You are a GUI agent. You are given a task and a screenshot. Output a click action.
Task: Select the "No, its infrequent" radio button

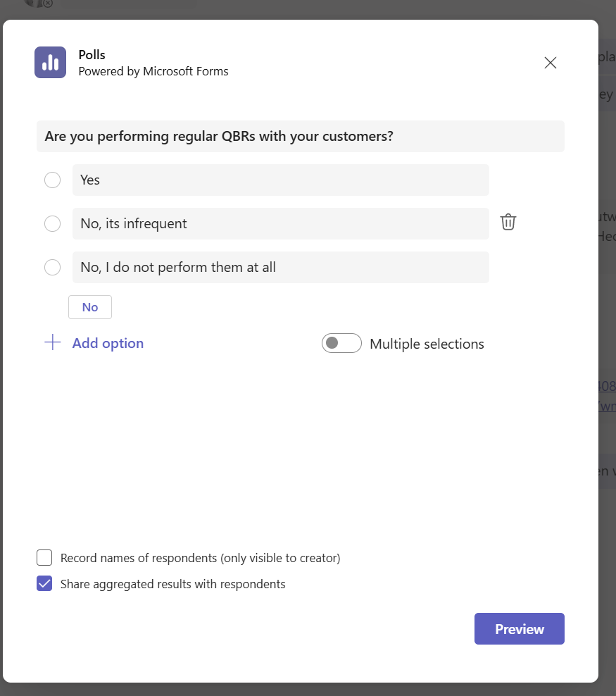coord(52,223)
